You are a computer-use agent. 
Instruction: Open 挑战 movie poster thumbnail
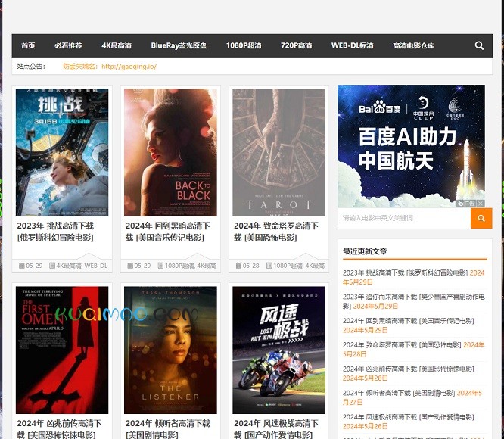(x=62, y=152)
